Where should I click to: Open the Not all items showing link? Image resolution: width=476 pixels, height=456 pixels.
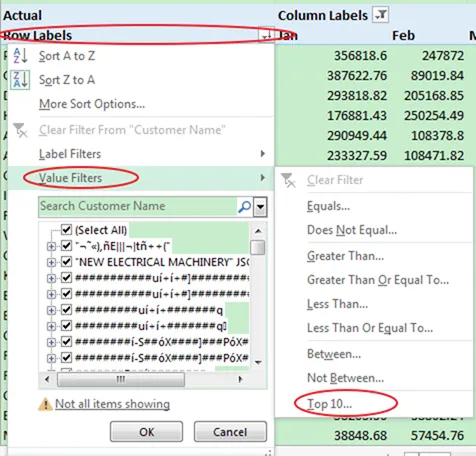pyautogui.click(x=112, y=404)
